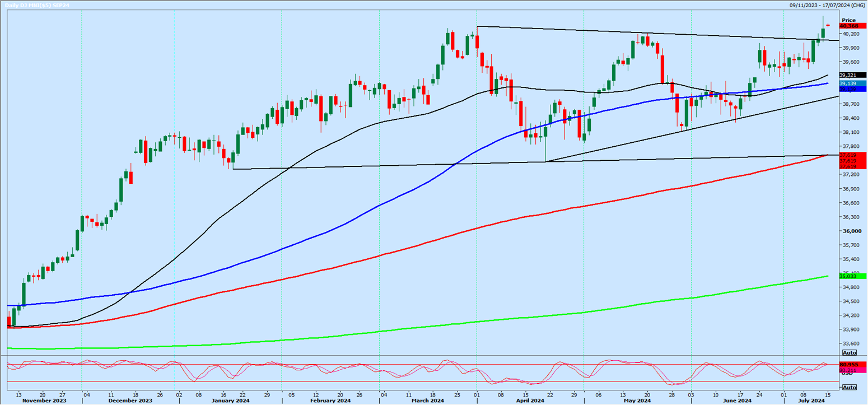Select the red 40,368 last price tag
This screenshot has height=405, width=868.
853,26
